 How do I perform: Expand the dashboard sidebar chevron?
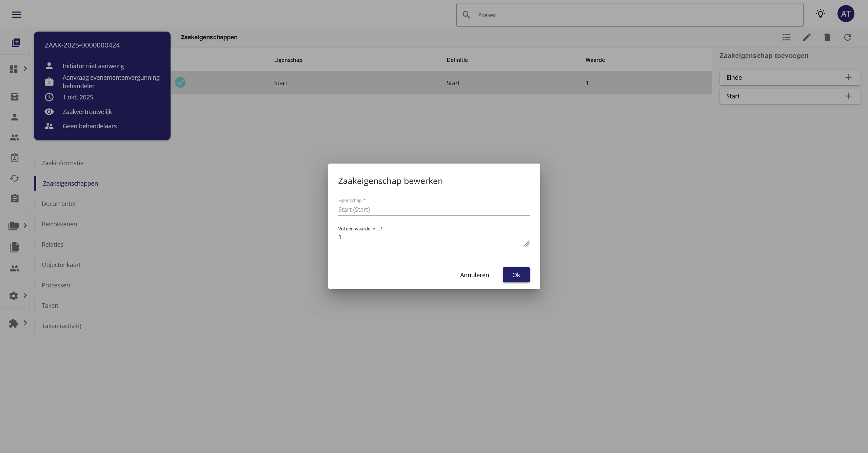(x=25, y=69)
